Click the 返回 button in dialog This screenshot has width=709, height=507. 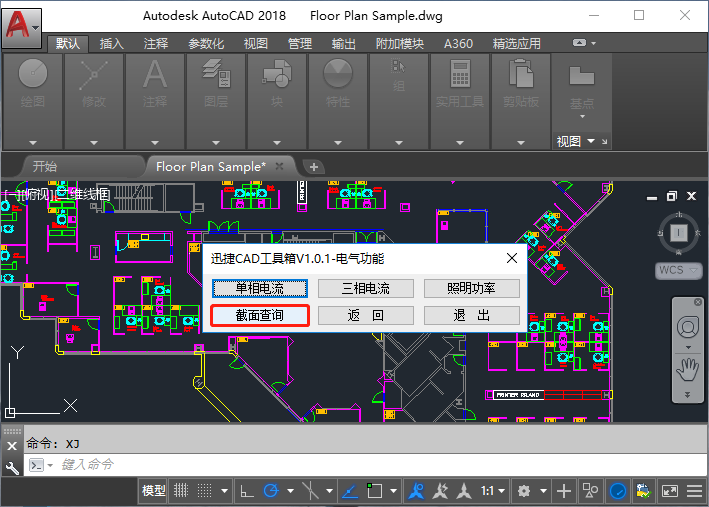point(366,315)
